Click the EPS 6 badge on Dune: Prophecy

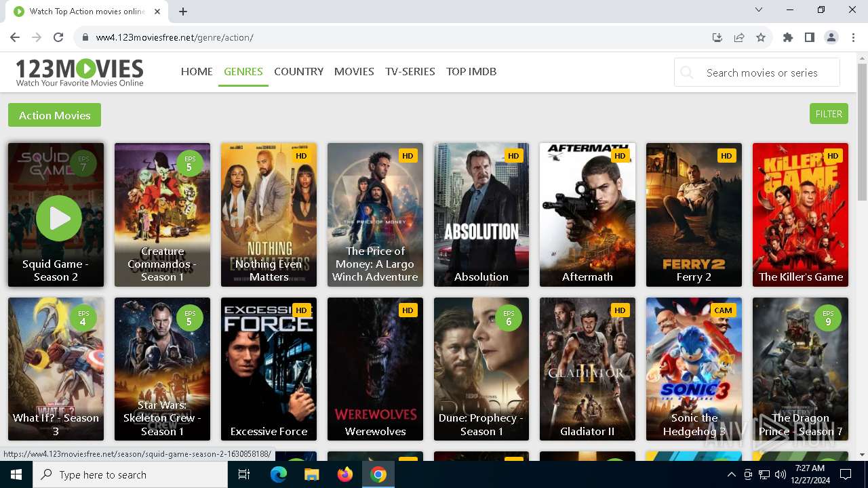click(509, 318)
